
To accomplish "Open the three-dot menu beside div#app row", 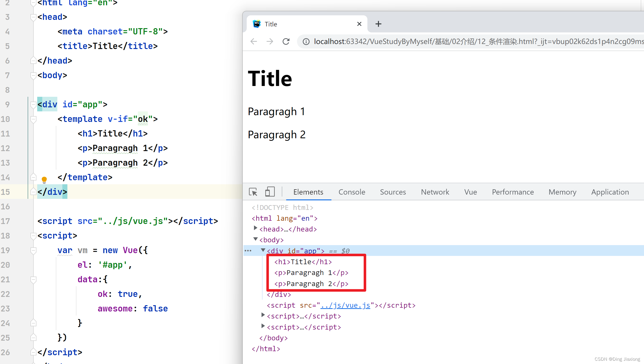I will (248, 251).
